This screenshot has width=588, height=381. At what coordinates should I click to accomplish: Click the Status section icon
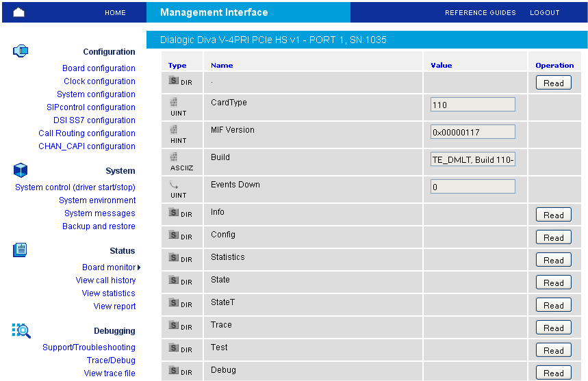21,250
